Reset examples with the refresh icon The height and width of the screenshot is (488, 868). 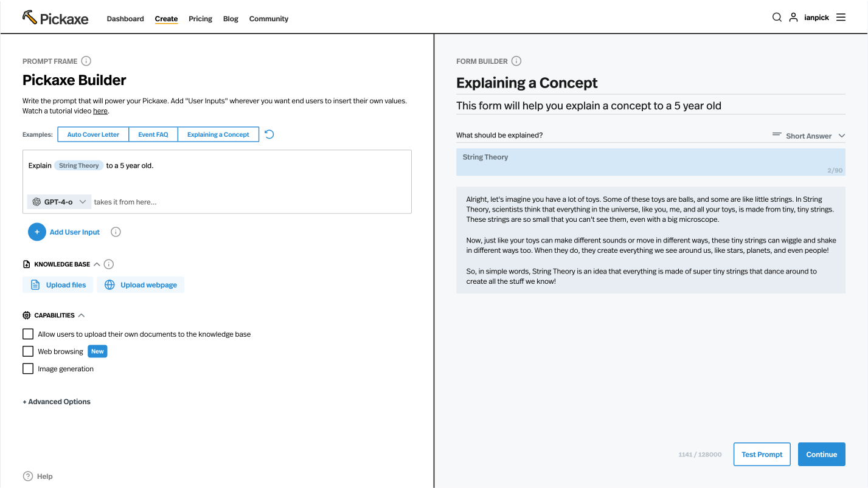[x=269, y=134]
